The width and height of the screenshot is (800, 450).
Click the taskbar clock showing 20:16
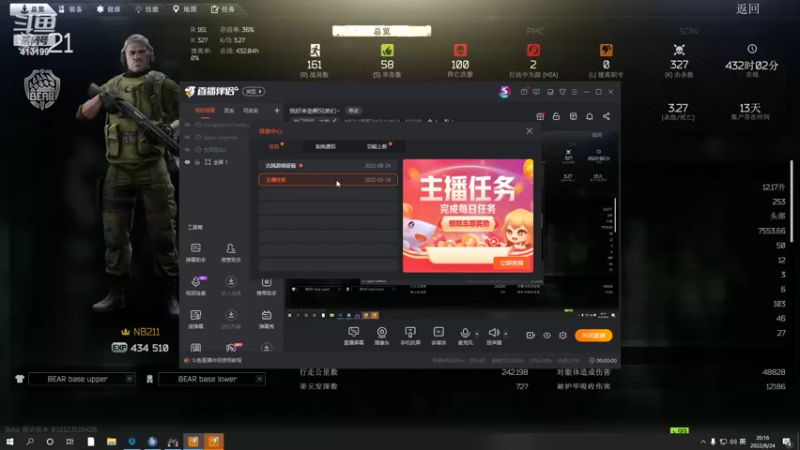tap(762, 441)
